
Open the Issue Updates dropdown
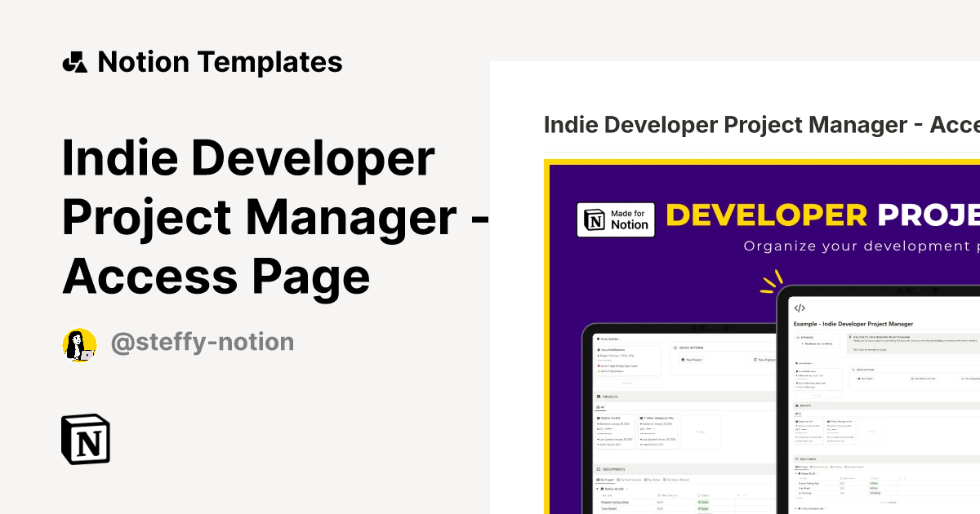pos(621,339)
